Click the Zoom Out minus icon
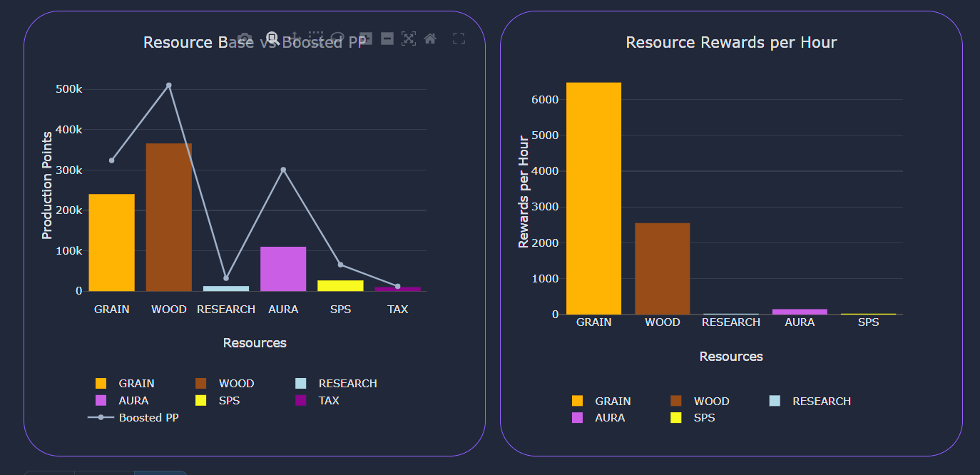 pyautogui.click(x=387, y=39)
